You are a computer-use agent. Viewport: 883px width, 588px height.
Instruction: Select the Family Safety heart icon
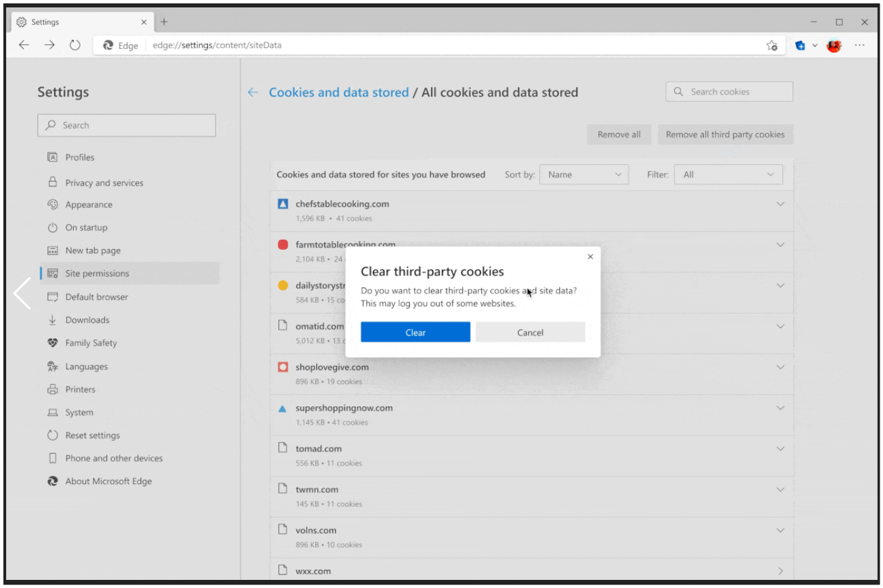point(51,343)
